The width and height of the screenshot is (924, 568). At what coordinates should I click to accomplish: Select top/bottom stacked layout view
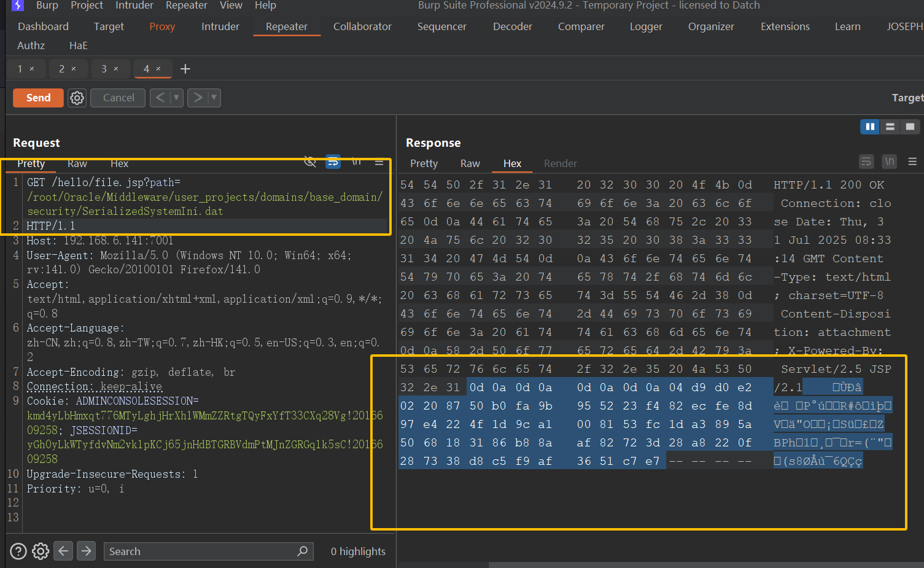click(x=890, y=126)
